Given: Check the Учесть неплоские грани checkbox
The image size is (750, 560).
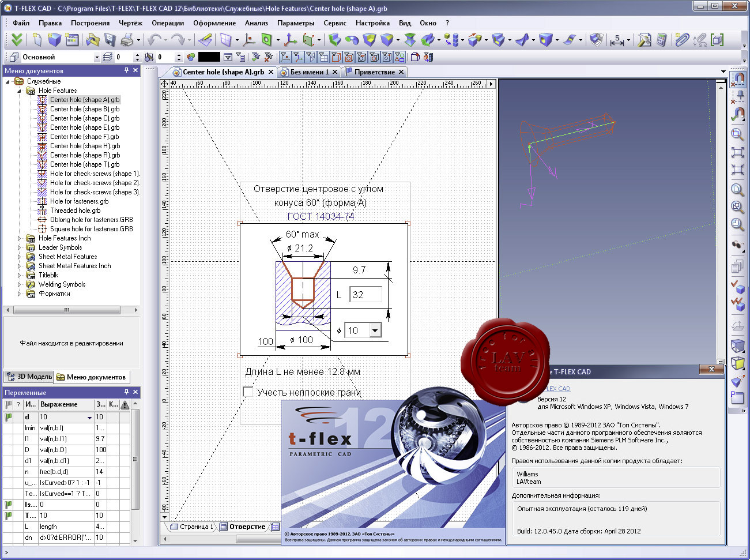Looking at the screenshot, I should click(x=248, y=392).
